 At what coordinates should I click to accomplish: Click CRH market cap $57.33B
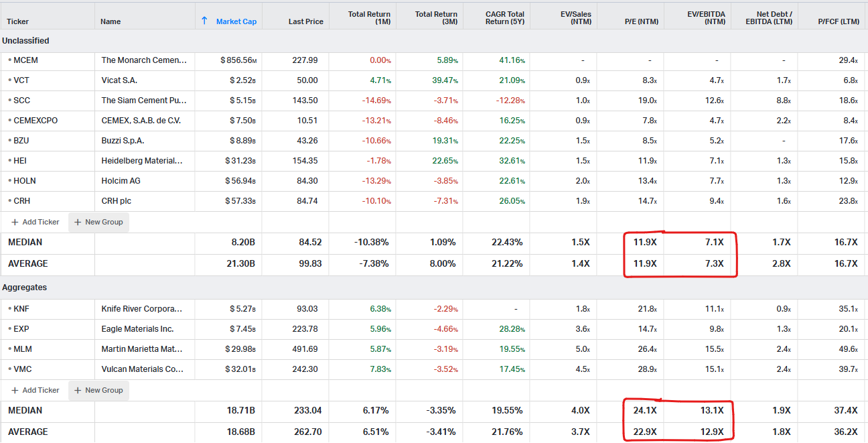point(241,201)
